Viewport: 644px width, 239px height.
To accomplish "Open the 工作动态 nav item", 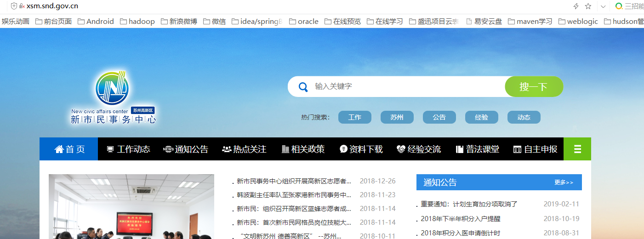I will (128, 149).
